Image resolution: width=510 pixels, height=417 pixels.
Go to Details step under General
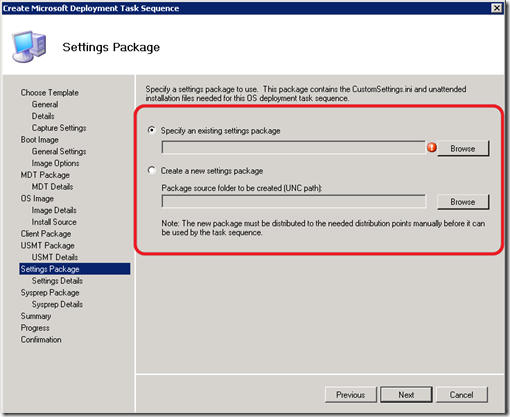coord(43,116)
